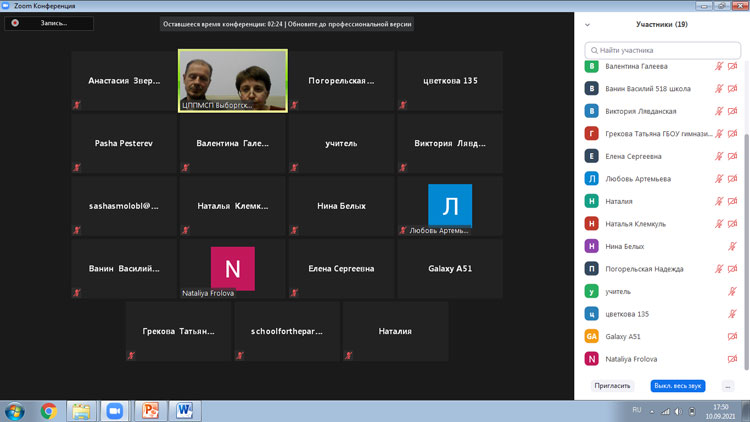Click the Пригласить button
The image size is (750, 422).
click(x=612, y=386)
